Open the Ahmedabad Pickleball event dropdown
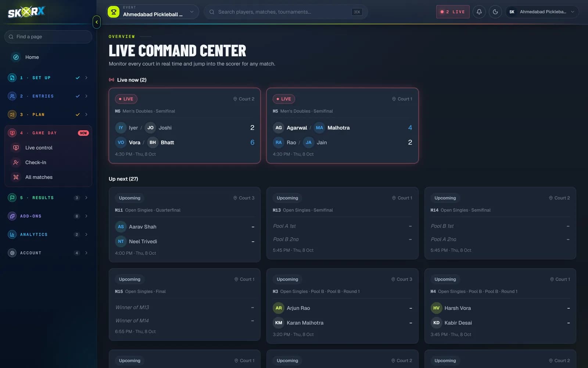This screenshot has width=588, height=368. (152, 12)
